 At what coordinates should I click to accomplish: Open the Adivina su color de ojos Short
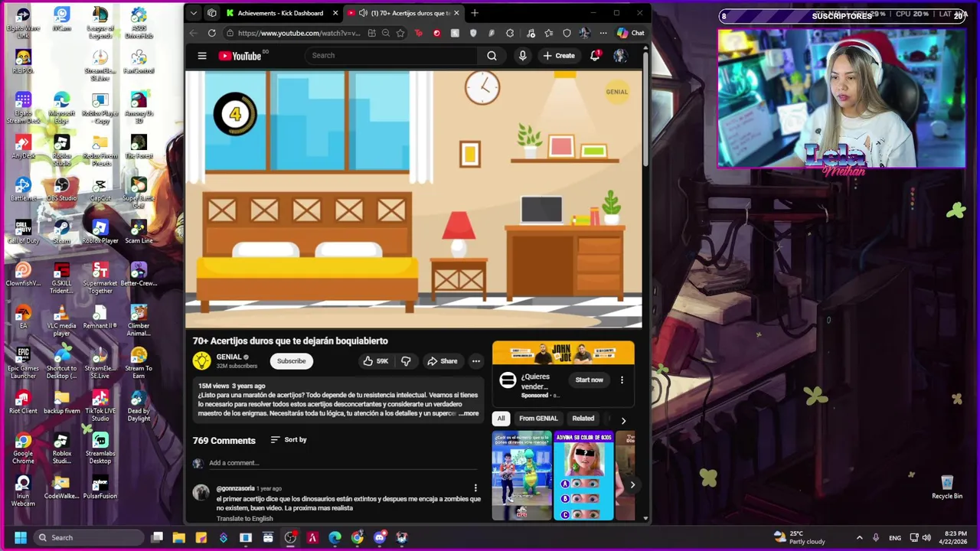[583, 476]
